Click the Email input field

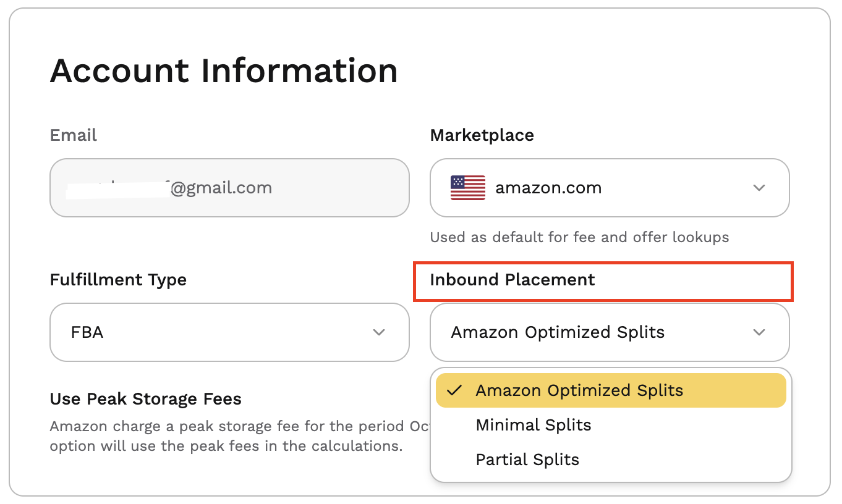[229, 188]
